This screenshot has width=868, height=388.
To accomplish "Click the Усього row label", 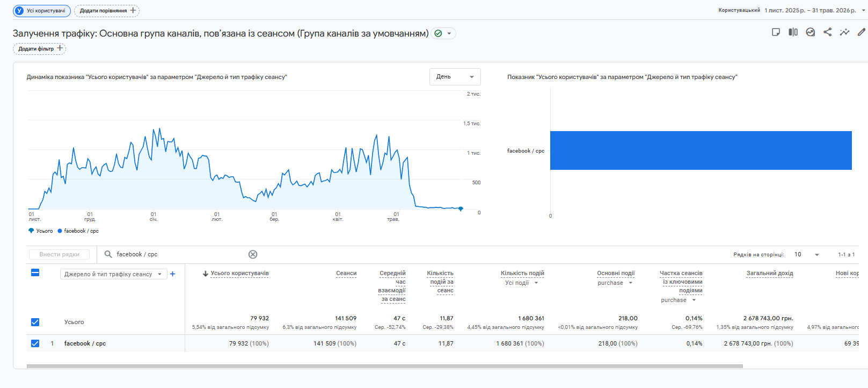I will pyautogui.click(x=74, y=322).
